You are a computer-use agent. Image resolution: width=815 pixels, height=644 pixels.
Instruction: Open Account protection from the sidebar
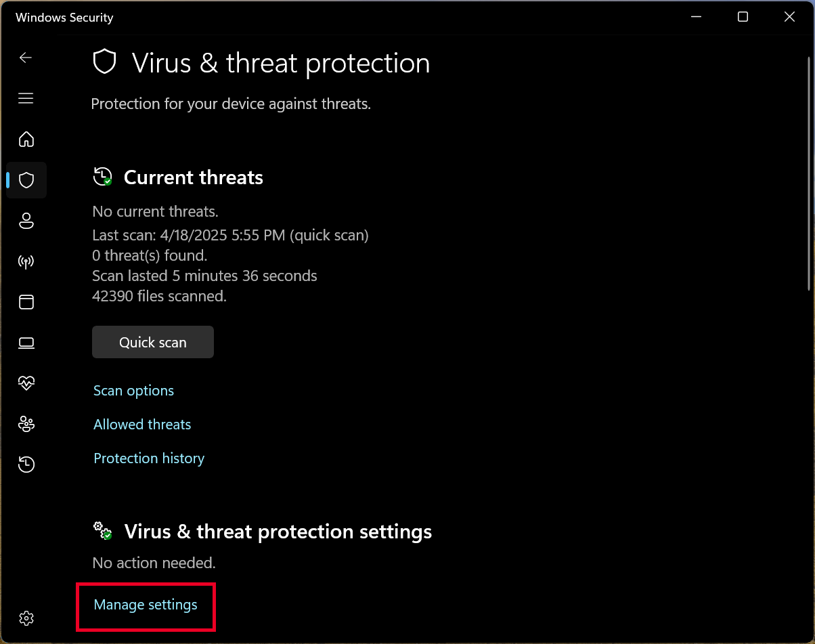(26, 221)
